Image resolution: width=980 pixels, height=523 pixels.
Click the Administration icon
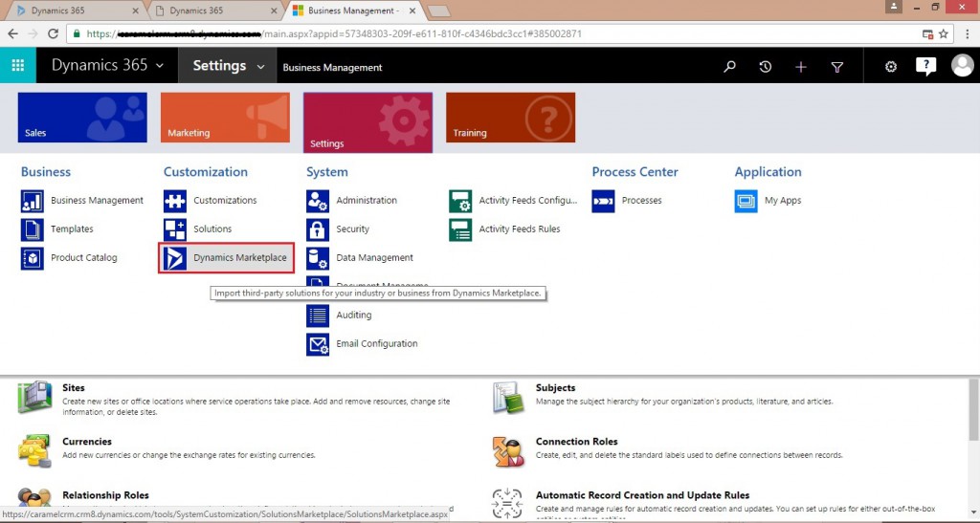pos(318,201)
